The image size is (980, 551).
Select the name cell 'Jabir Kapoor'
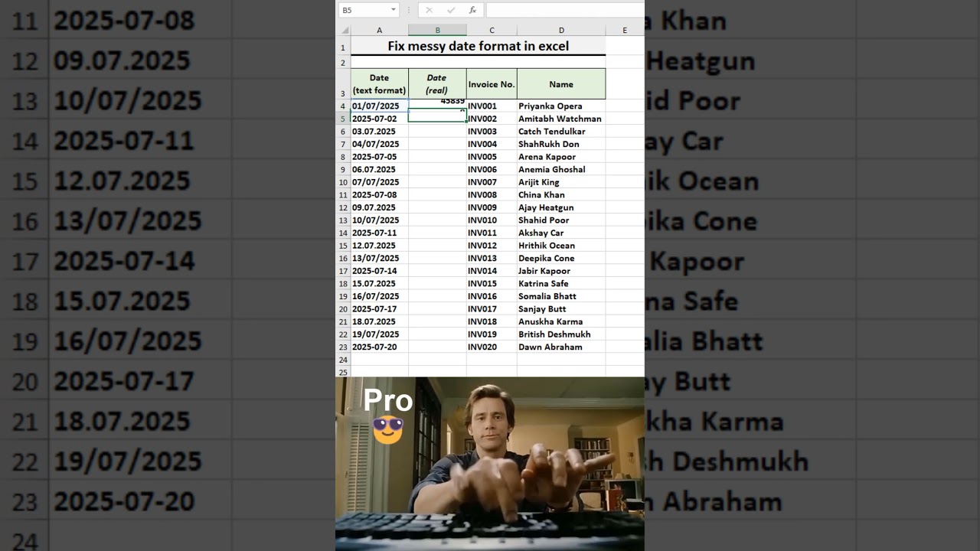[561, 271]
